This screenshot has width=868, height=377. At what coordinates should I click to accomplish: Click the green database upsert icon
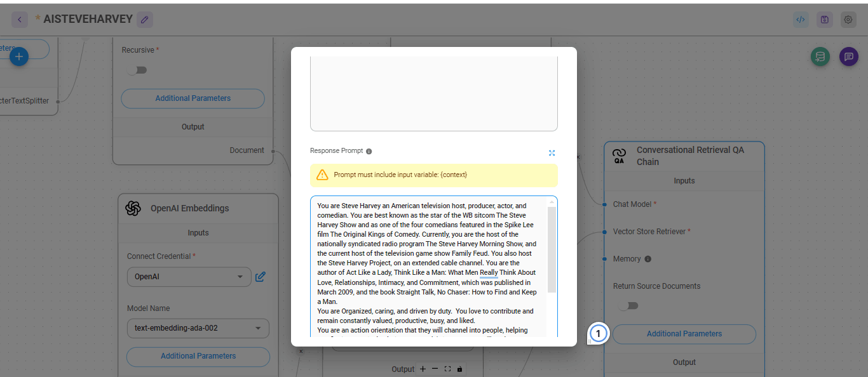pyautogui.click(x=820, y=56)
